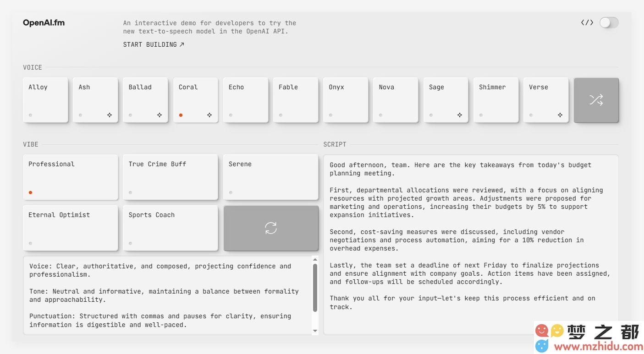Screen dimensions: 644x354
Task: Click into the Script text area
Action: tap(471, 245)
